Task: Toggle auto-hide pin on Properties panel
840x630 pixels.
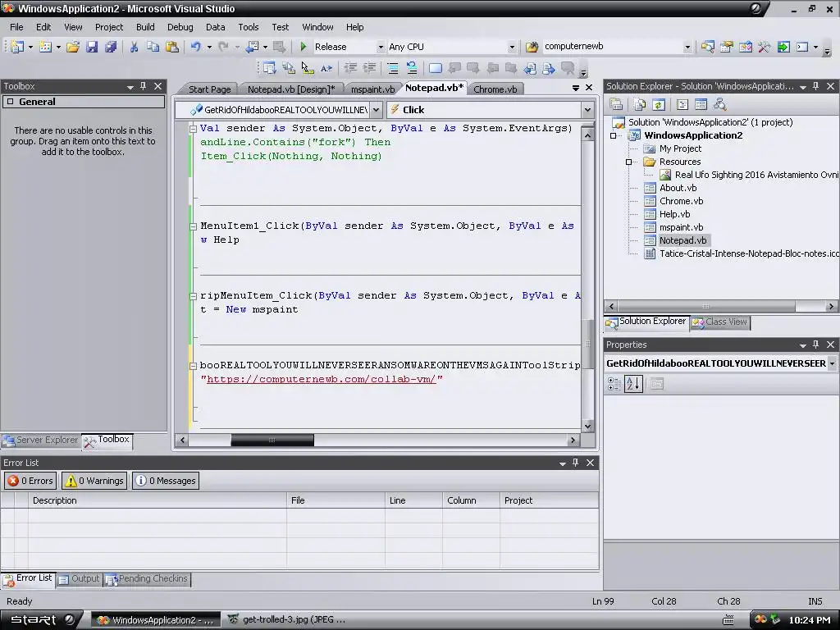Action: click(x=816, y=345)
